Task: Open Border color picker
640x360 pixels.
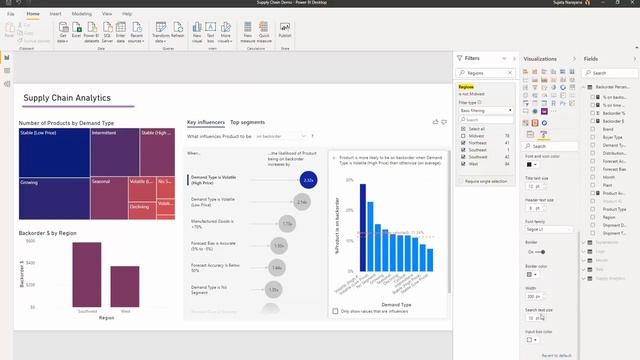Action: point(531,274)
